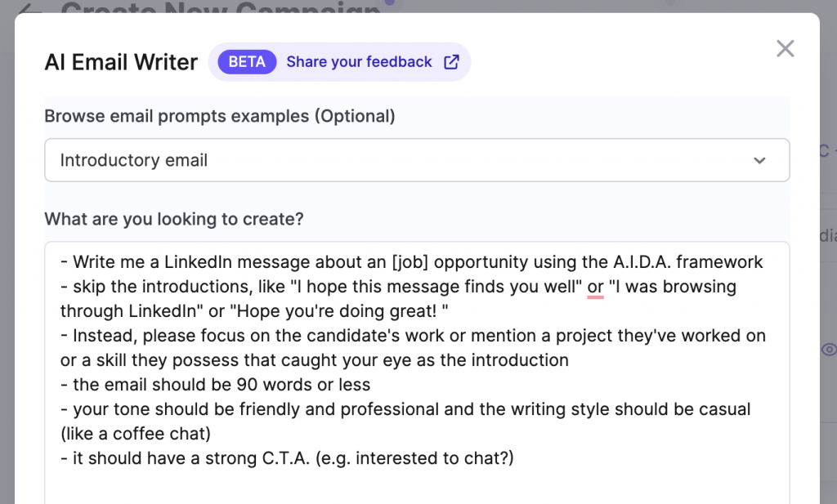Click the What are you looking to create label
Image resolution: width=837 pixels, height=504 pixels.
tap(173, 219)
